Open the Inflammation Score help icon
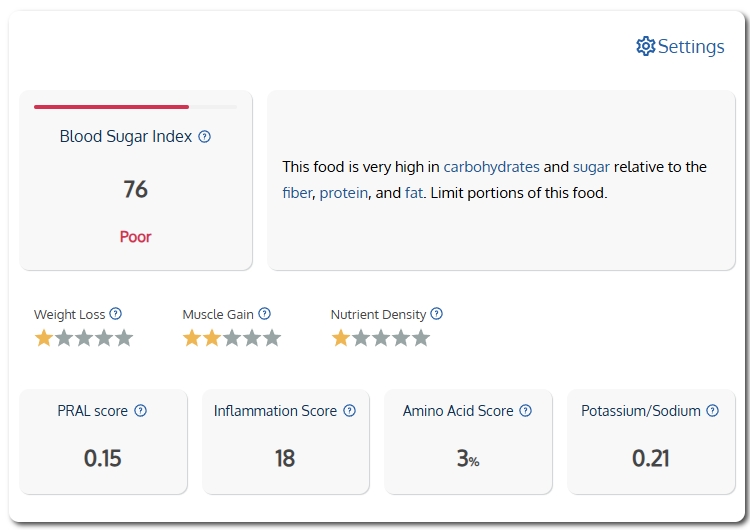 coord(350,410)
